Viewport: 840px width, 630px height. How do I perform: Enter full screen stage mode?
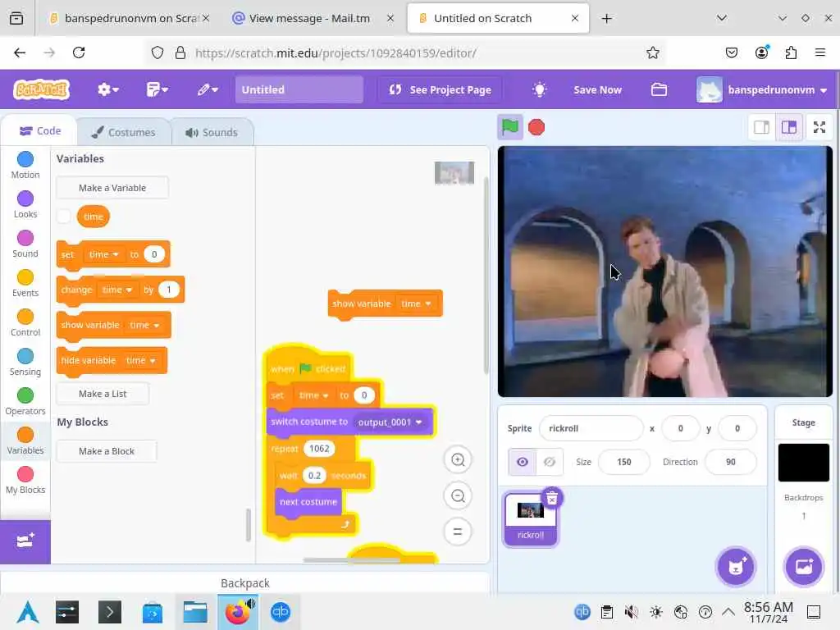point(819,127)
